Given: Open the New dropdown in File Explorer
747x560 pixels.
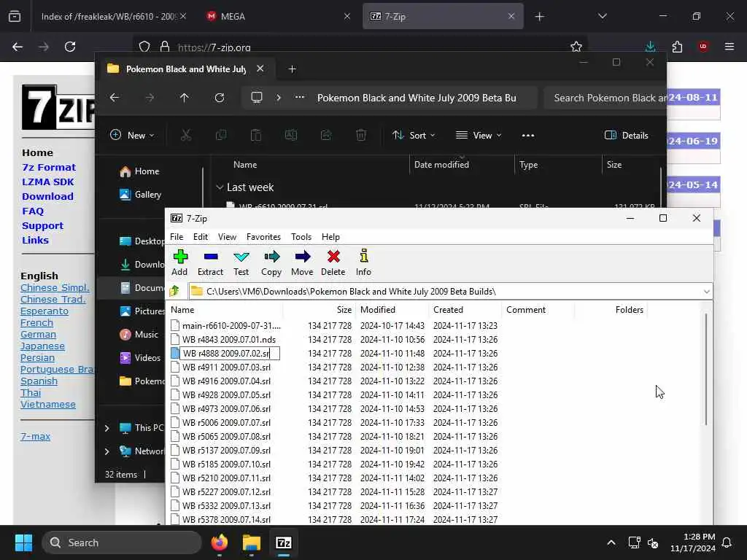Looking at the screenshot, I should [x=132, y=135].
